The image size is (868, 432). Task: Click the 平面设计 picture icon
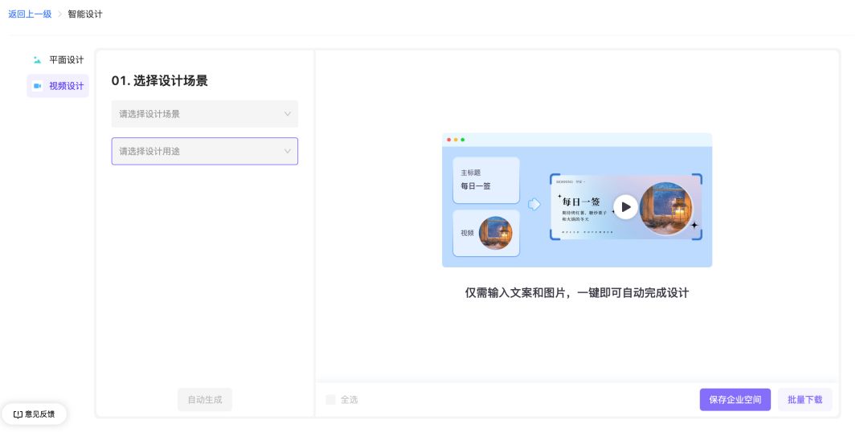[x=37, y=59]
